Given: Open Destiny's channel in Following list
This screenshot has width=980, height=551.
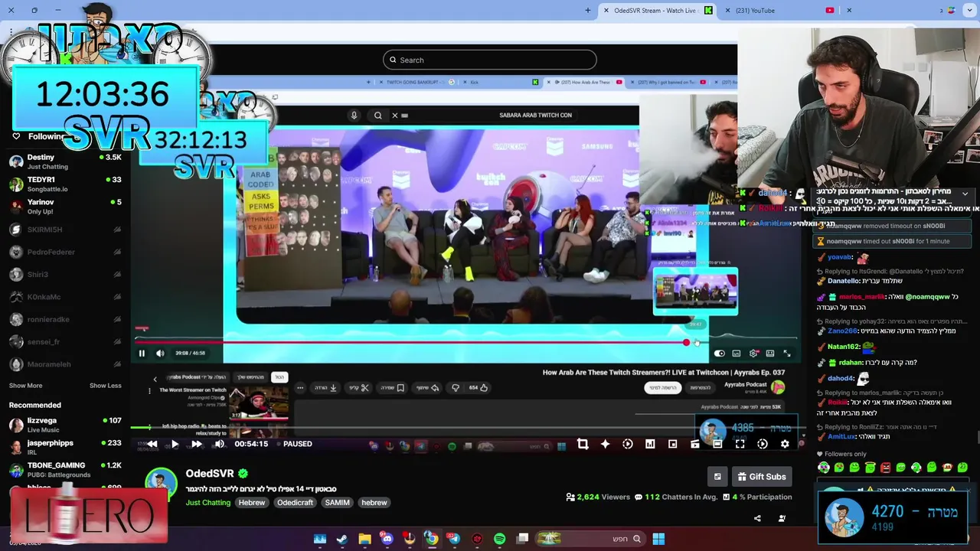Looking at the screenshot, I should [65, 161].
